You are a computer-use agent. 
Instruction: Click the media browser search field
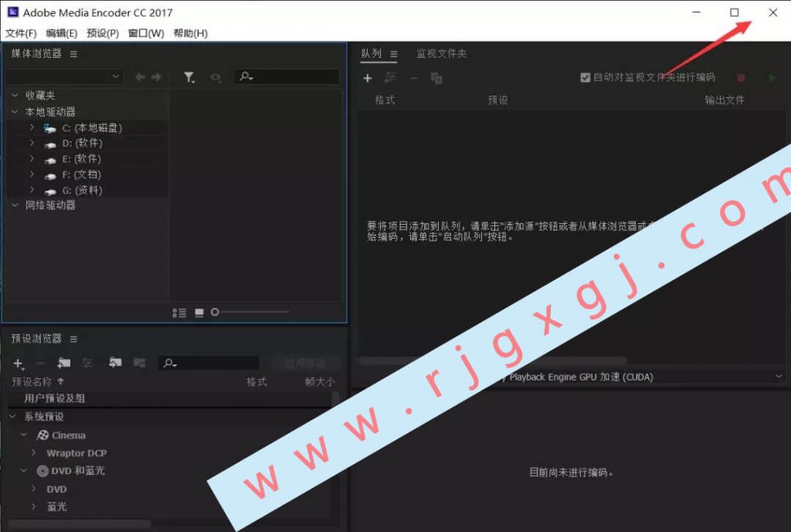[x=287, y=76]
